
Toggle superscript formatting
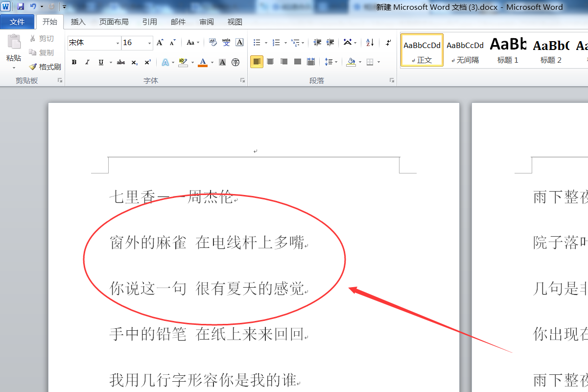click(147, 62)
